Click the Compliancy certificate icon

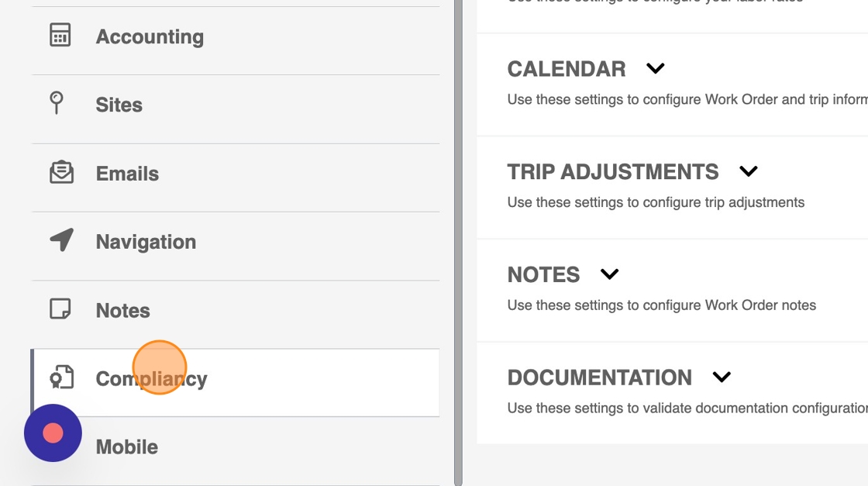[61, 377]
